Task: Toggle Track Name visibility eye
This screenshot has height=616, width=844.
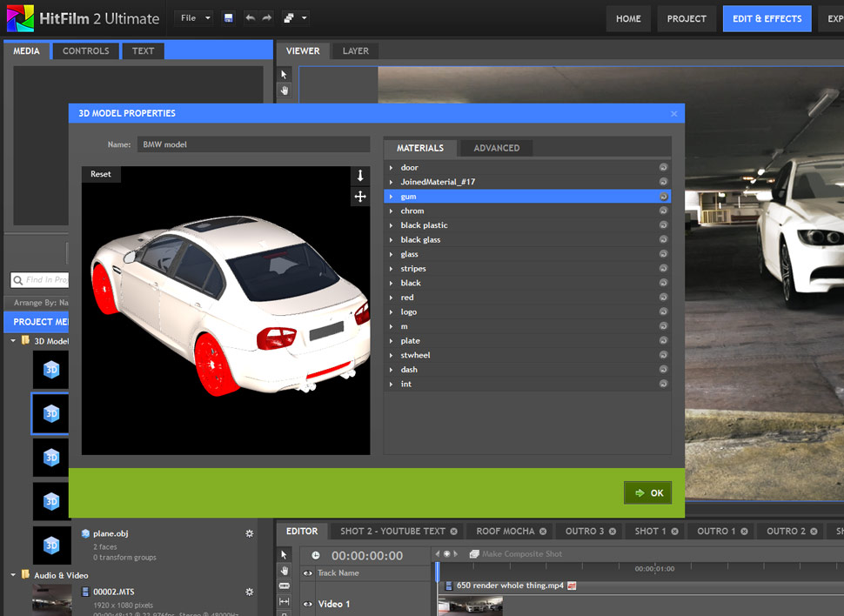Action: pyautogui.click(x=308, y=572)
